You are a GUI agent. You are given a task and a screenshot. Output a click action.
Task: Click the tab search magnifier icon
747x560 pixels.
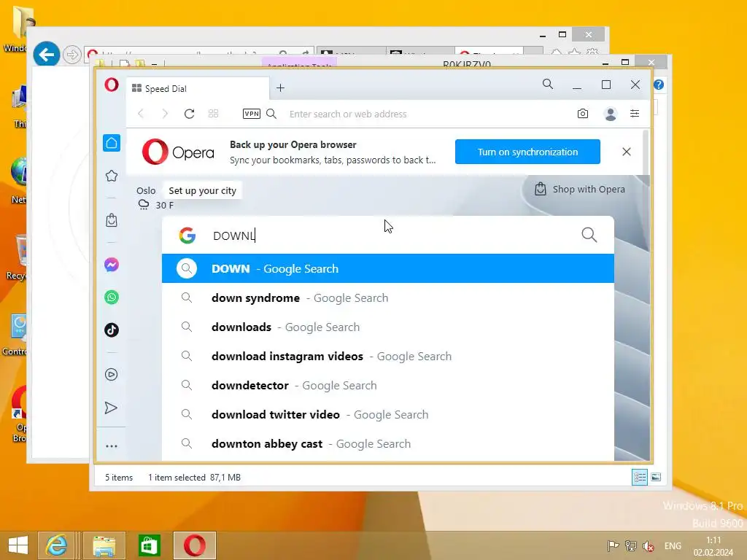[548, 85]
